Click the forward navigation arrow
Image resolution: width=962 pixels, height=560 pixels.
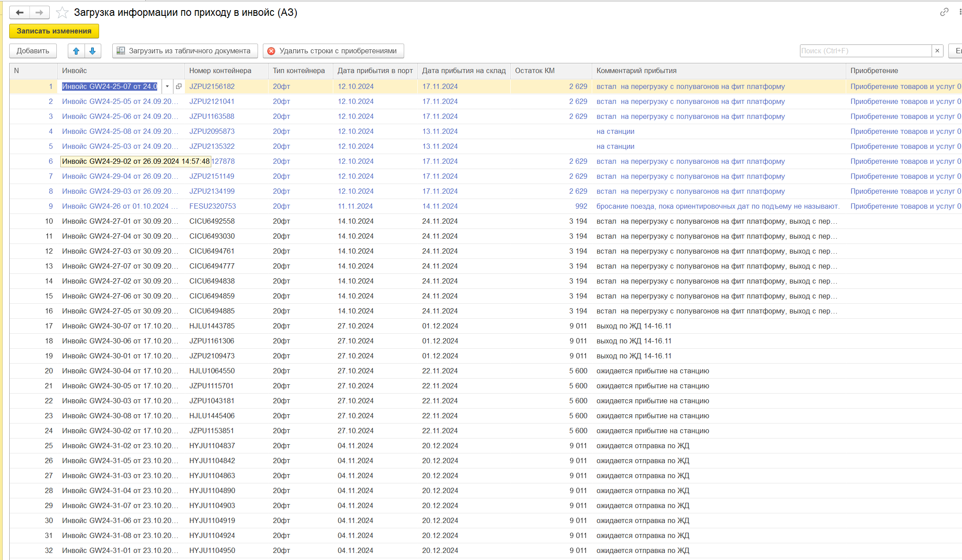pyautogui.click(x=39, y=12)
